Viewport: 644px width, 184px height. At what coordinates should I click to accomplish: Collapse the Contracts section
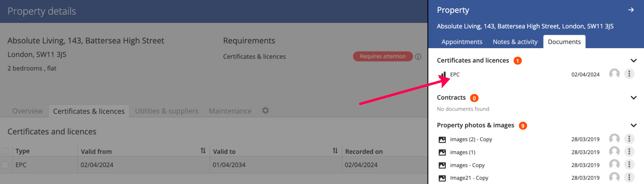(x=633, y=98)
